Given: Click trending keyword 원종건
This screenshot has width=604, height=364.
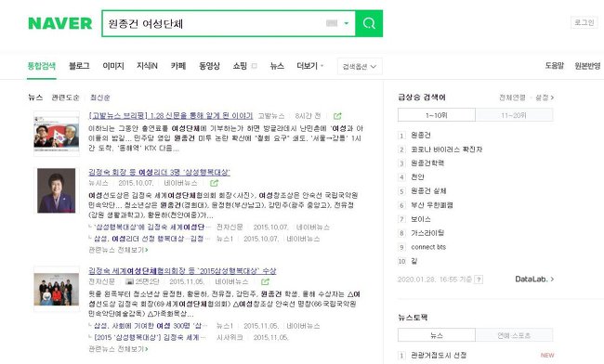Looking at the screenshot, I should 421,135.
